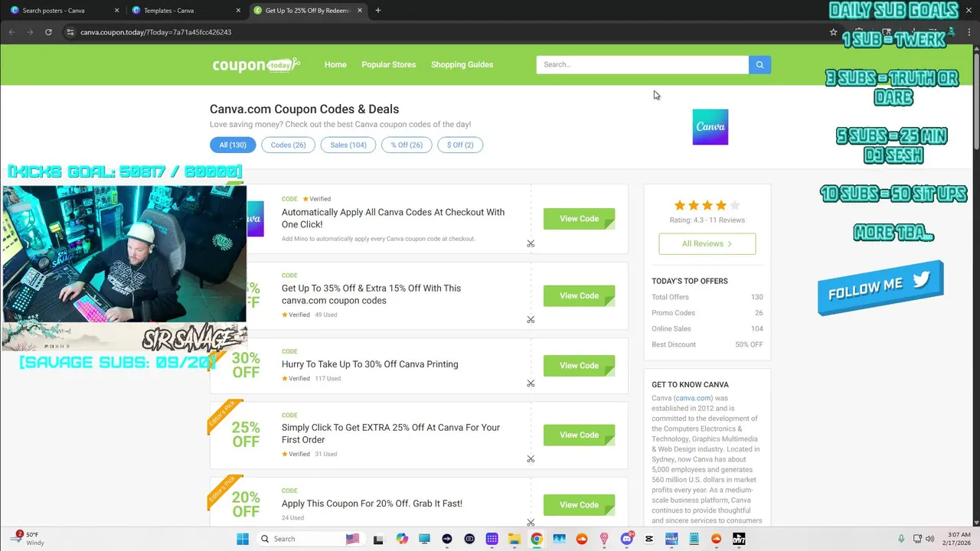Image resolution: width=980 pixels, height=551 pixels.
Task: Click the Canva brand logo tile
Action: (x=710, y=127)
